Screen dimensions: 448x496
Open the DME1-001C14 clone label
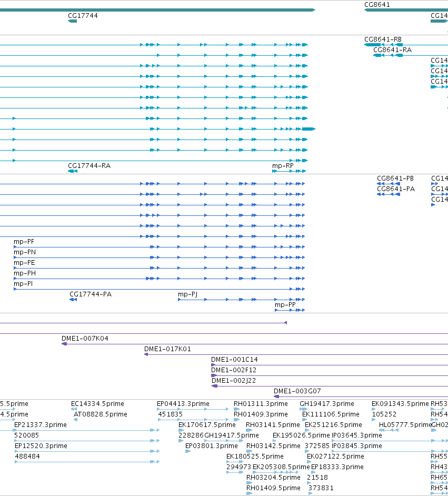click(x=234, y=360)
